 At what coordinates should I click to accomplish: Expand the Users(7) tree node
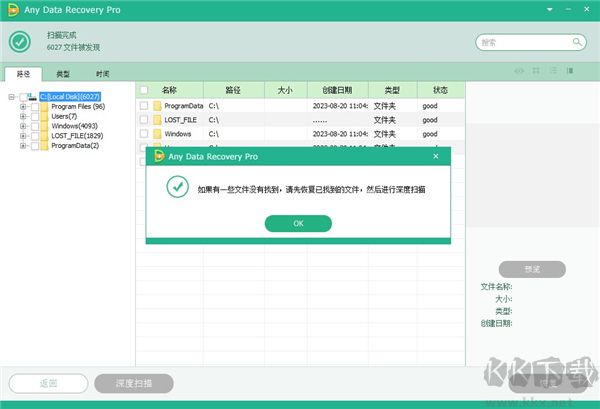[23, 116]
